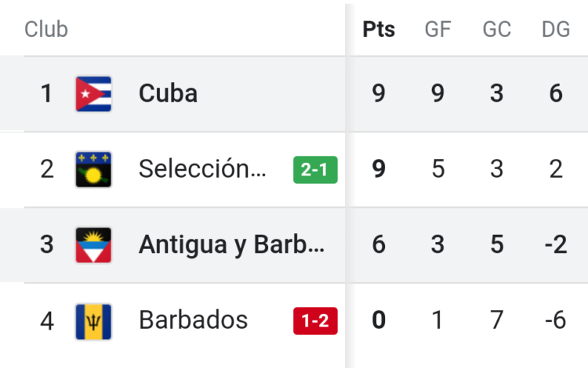
Task: Click the Antigua y Barbuda flag icon
Action: coord(93,244)
